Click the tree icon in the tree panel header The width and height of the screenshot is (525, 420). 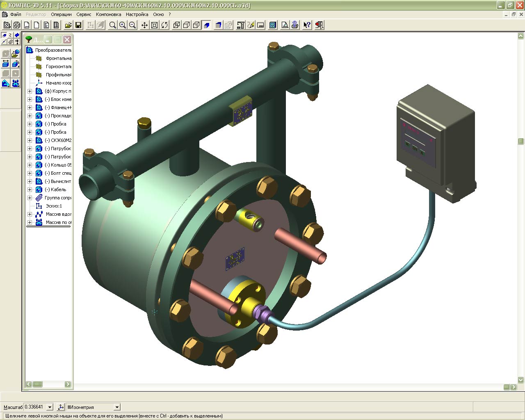29,39
